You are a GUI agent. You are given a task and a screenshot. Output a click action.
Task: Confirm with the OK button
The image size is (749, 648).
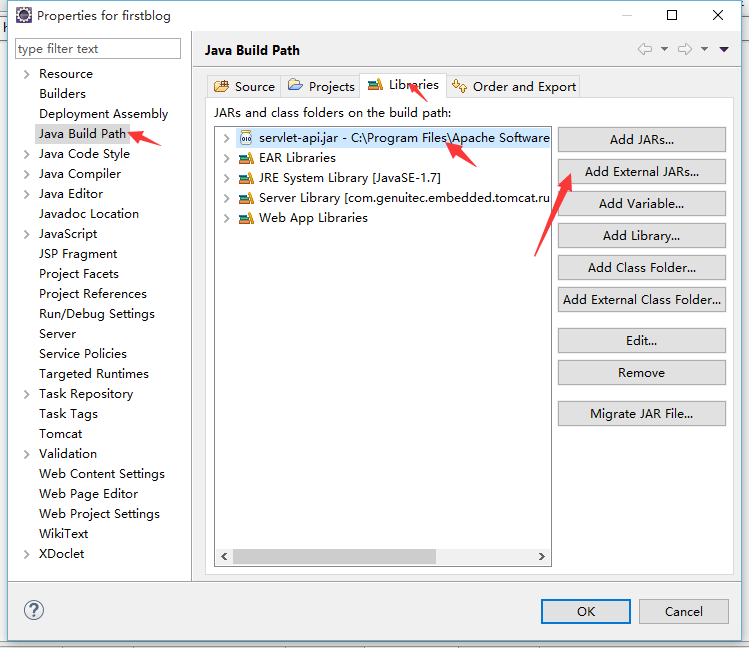coord(586,612)
